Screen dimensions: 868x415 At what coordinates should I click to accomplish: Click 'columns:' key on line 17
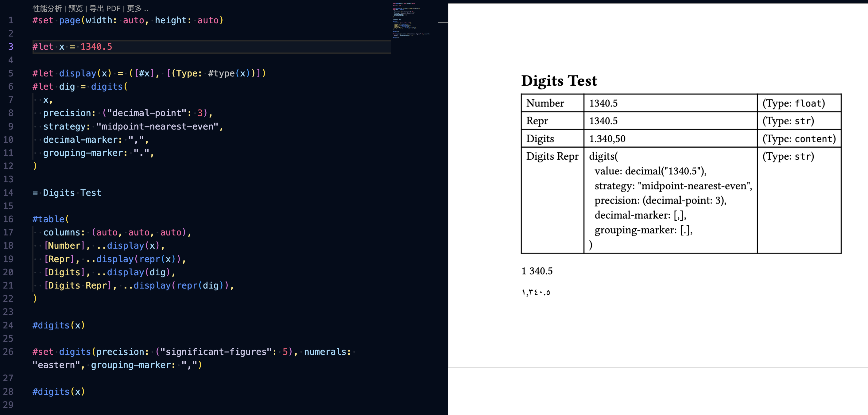click(x=64, y=232)
